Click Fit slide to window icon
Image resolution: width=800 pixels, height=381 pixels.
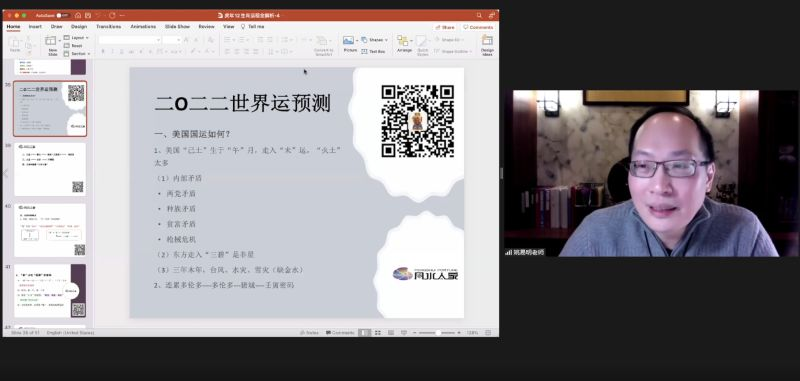[488, 333]
